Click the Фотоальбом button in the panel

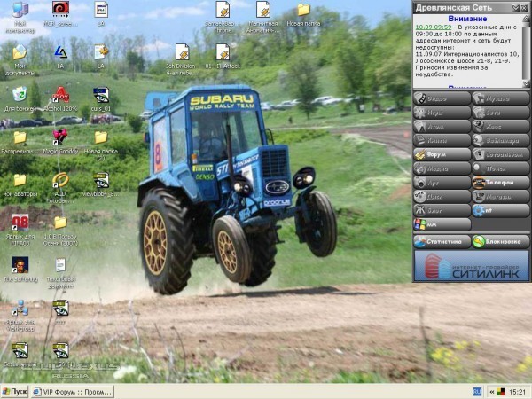(x=500, y=154)
